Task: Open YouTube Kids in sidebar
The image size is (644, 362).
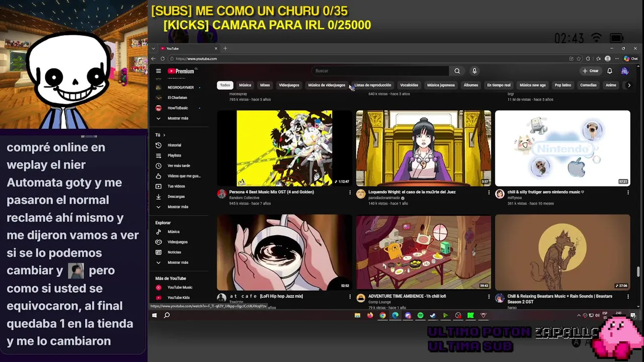Action: (x=179, y=298)
